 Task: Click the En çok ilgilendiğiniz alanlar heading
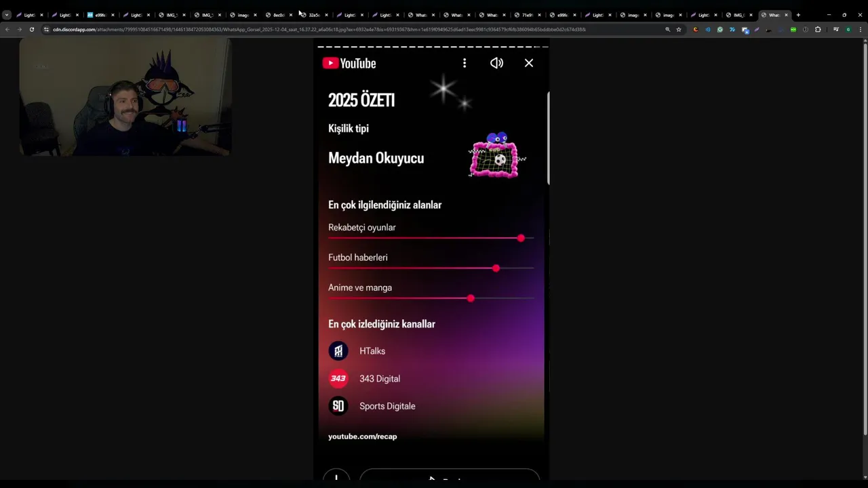click(x=385, y=205)
